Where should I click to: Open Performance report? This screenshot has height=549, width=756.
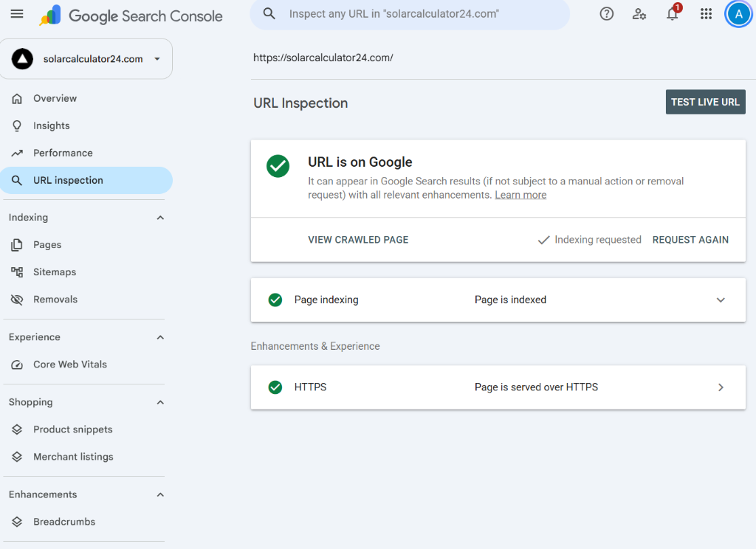coord(63,153)
